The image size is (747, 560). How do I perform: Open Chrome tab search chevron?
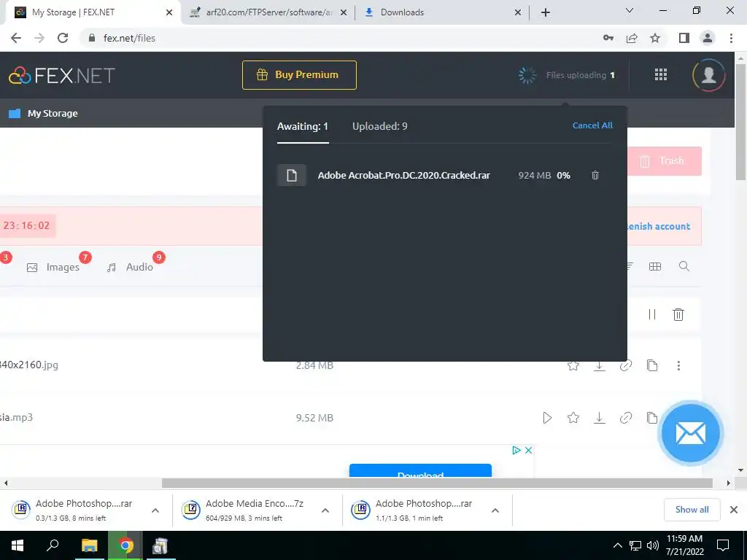click(630, 10)
